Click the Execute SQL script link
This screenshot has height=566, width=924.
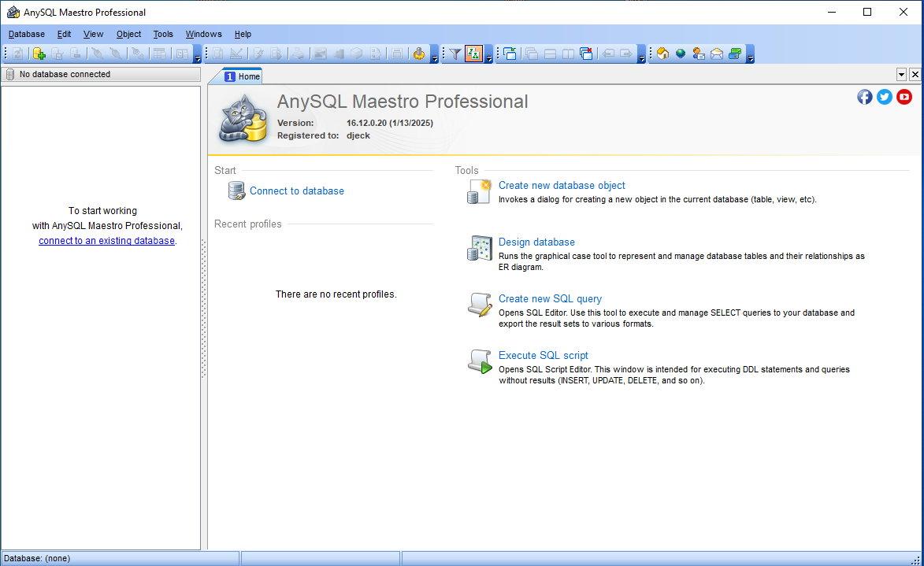(x=544, y=355)
